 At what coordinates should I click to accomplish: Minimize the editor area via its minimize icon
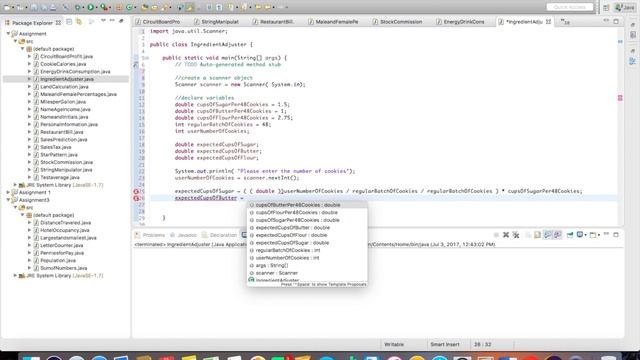(x=606, y=21)
